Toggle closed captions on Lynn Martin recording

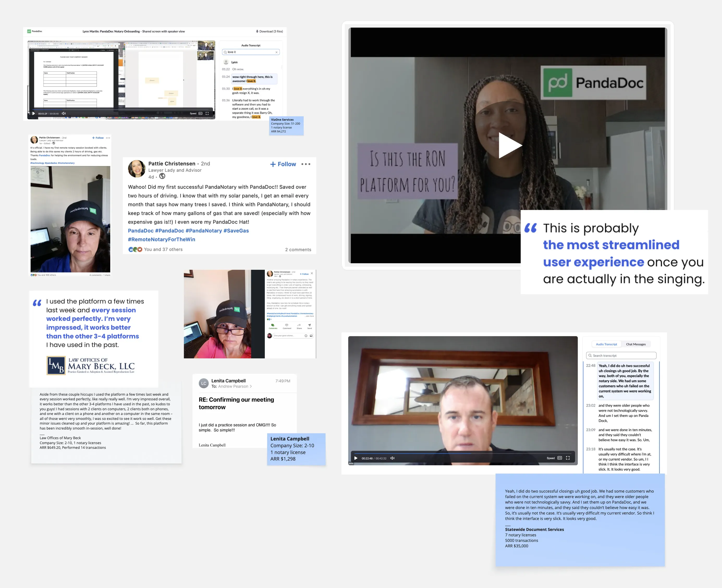click(x=200, y=113)
